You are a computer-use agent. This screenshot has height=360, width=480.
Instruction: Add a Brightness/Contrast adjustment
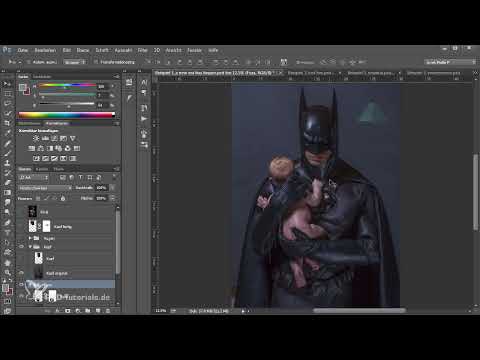click(x=36, y=138)
